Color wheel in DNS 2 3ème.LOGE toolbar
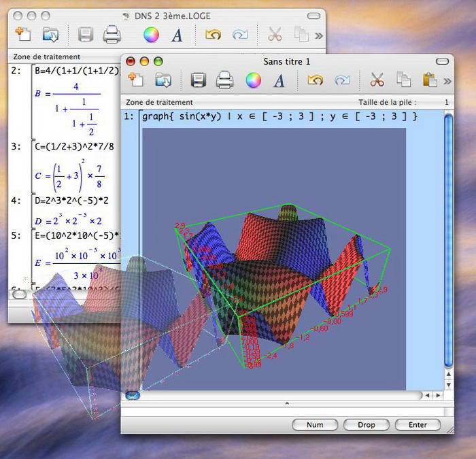This screenshot has width=476, height=459. click(151, 35)
